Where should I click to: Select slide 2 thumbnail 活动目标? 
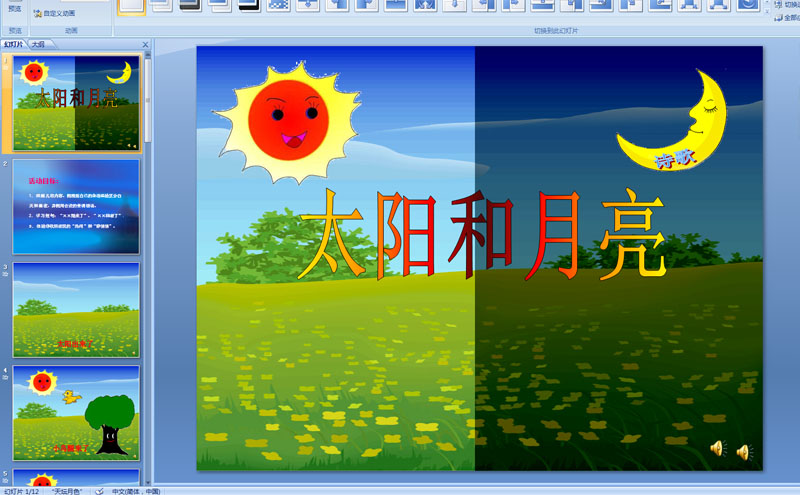(76, 207)
